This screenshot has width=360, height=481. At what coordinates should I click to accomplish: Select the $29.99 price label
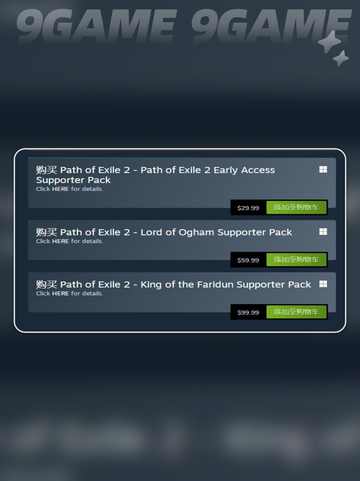pyautogui.click(x=248, y=208)
